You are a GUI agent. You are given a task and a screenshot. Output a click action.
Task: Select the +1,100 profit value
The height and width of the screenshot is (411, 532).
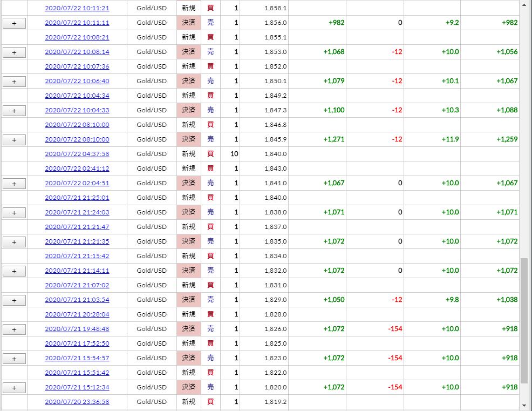coord(334,110)
